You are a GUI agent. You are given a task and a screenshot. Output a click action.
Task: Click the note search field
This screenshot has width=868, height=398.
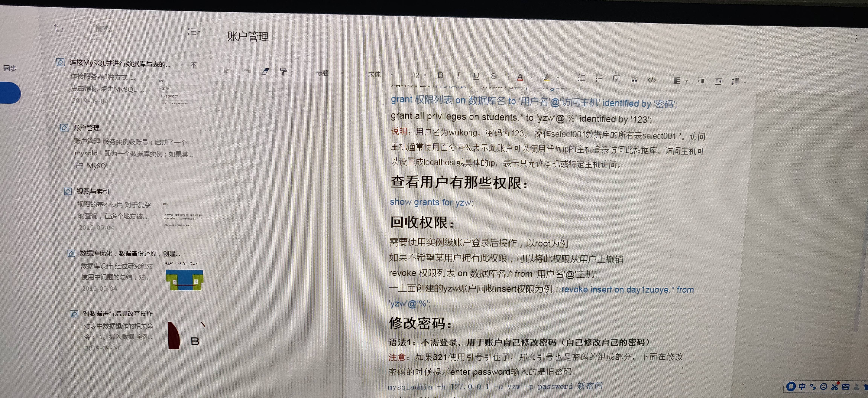[105, 29]
